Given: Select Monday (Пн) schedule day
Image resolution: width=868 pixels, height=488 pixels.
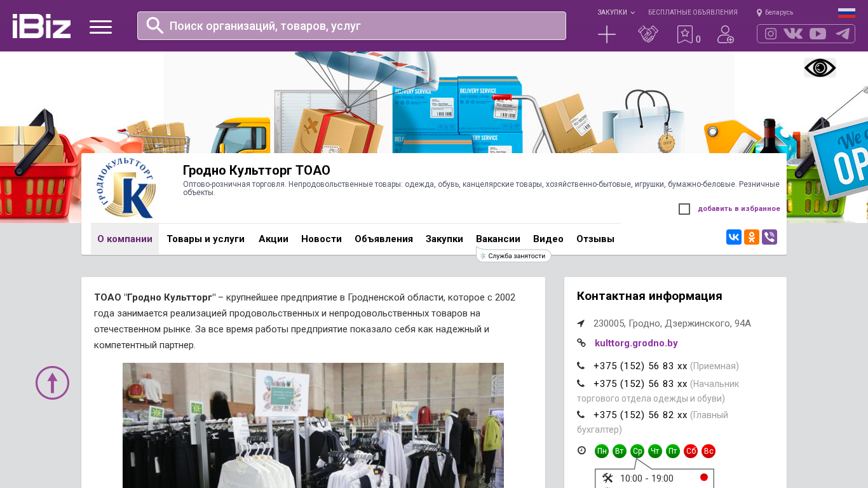Looking at the screenshot, I should point(602,451).
